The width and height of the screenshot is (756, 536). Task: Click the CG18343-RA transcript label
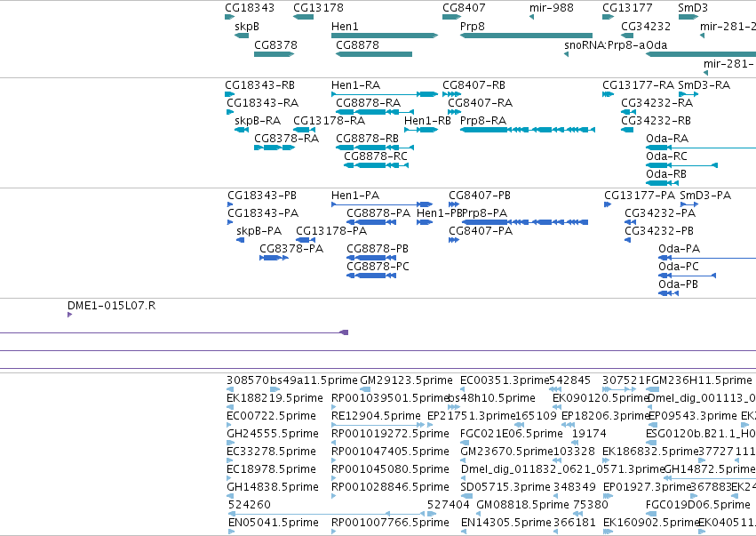[x=263, y=103]
